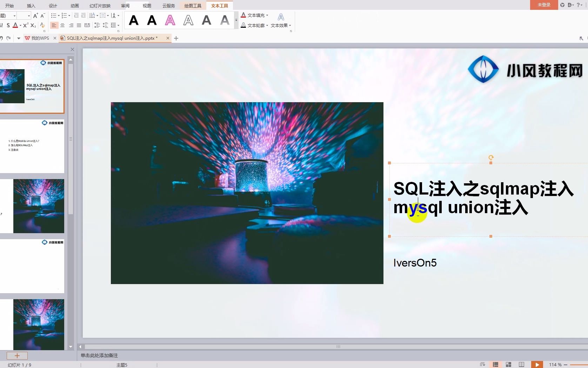Toggle bulleted list formatting
The width and height of the screenshot is (588, 368).
[53, 15]
